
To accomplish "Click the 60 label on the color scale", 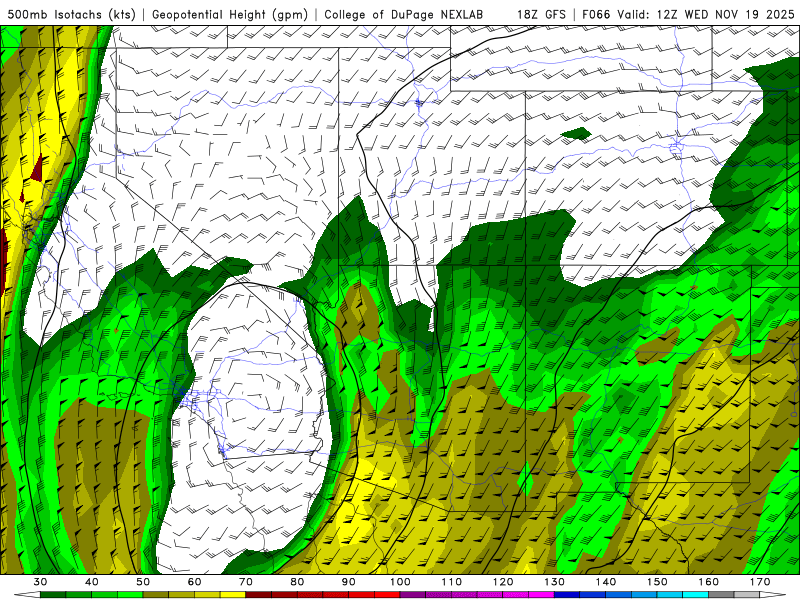I will [x=195, y=582].
